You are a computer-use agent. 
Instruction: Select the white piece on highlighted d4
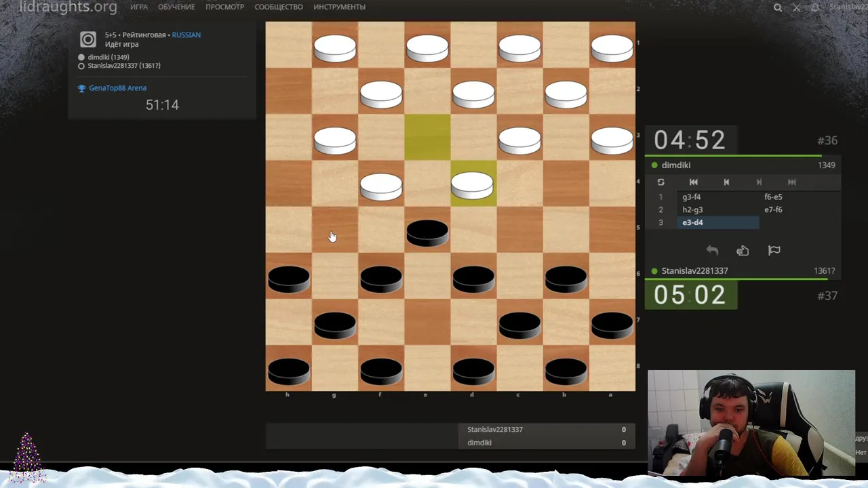(473, 184)
